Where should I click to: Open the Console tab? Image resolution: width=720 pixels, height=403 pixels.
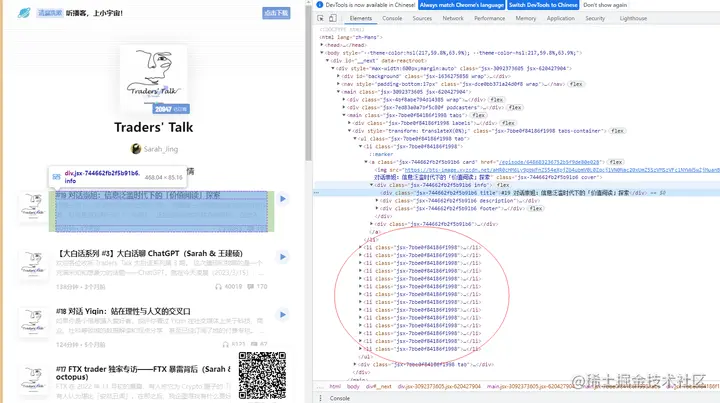pos(392,18)
